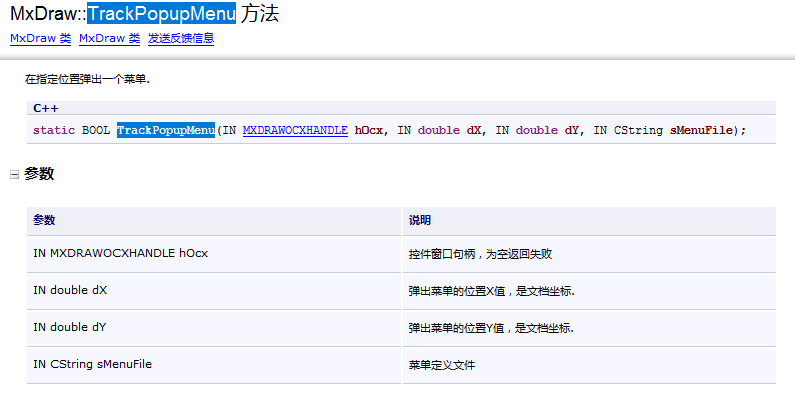Open the second MxDraw 类 link

(x=110, y=39)
